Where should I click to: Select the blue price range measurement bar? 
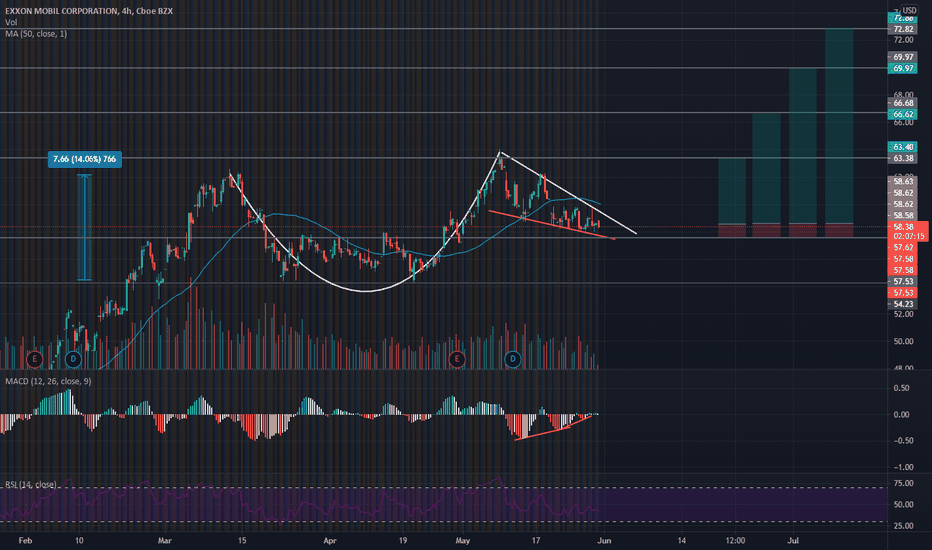pos(84,227)
